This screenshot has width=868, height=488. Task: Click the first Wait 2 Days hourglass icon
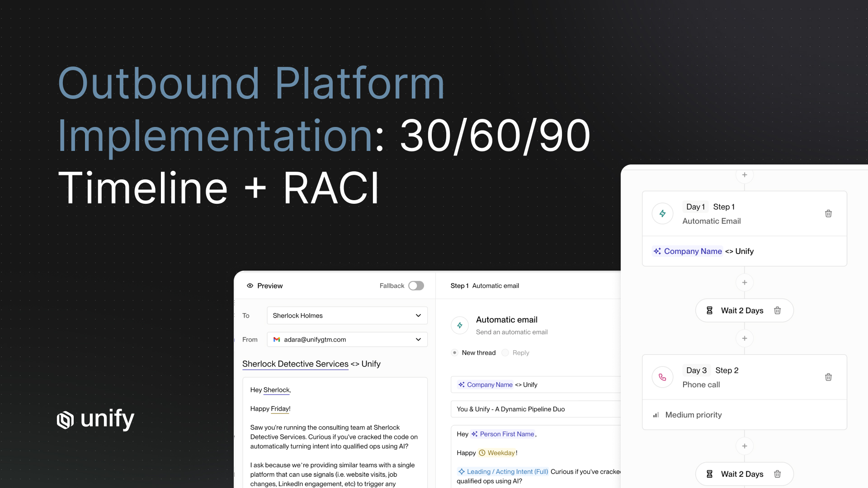click(709, 310)
